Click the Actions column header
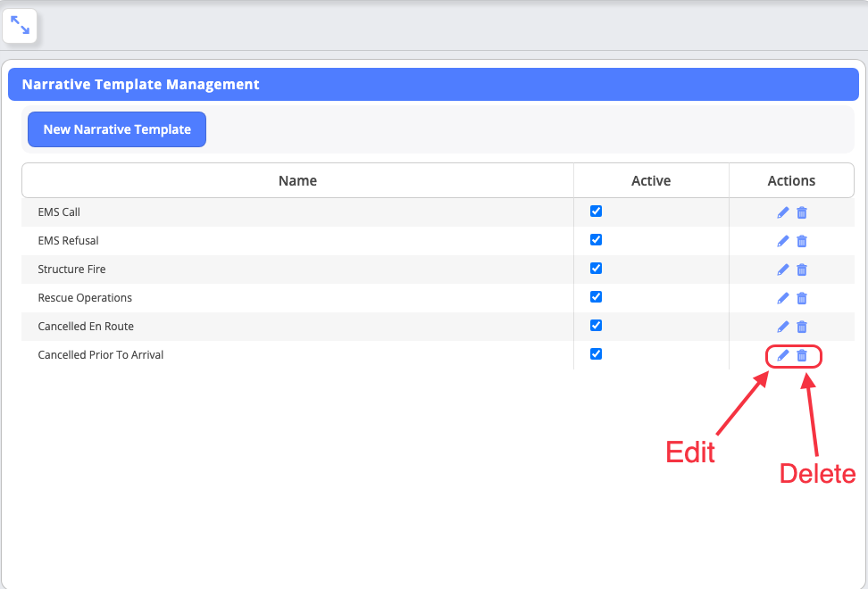This screenshot has width=868, height=589. pos(791,181)
